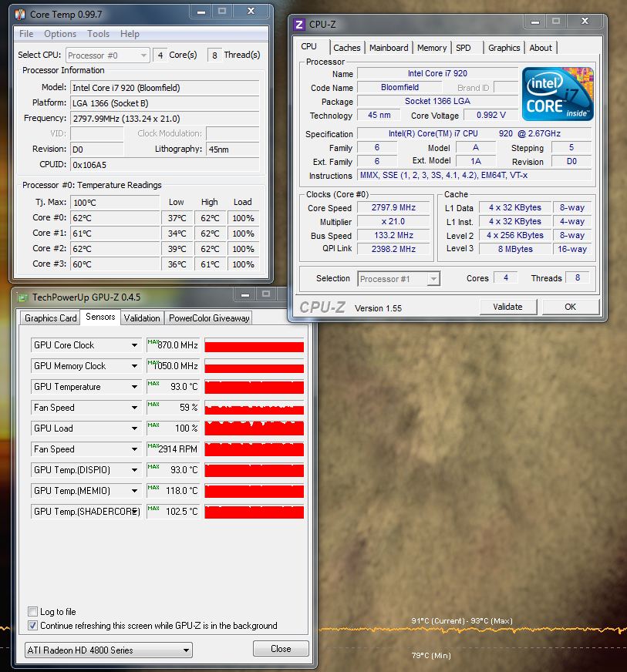Switch to the Mainboard tab in CPU-Z
Screen dimensions: 627x672
[x=389, y=48]
